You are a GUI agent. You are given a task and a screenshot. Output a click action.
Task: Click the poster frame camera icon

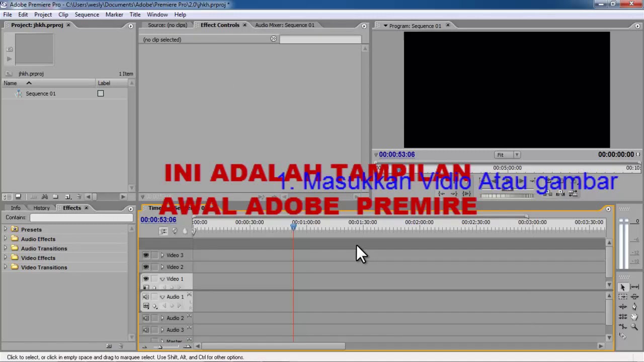tap(9, 49)
